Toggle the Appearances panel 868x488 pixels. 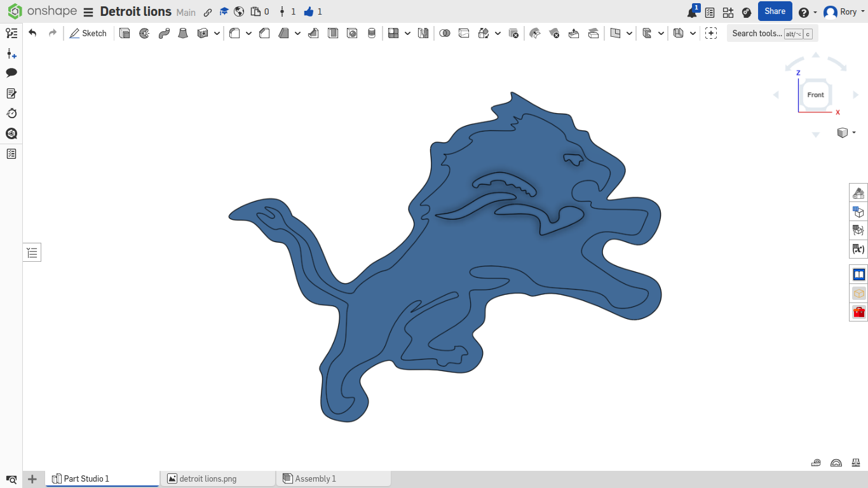click(x=858, y=193)
